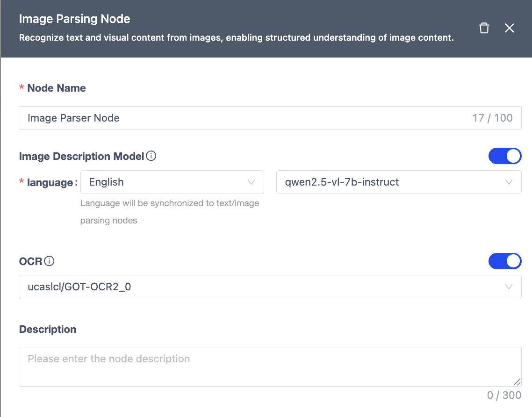Image resolution: width=532 pixels, height=417 pixels.
Task: Expand the qwen2.5-vl-7b-instruct model dropdown
Action: [x=398, y=182]
